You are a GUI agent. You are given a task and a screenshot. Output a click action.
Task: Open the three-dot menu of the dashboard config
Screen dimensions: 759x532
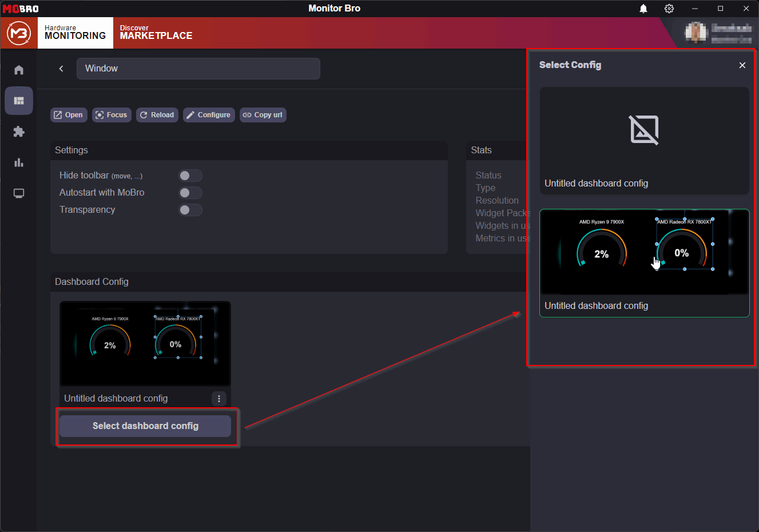coord(219,399)
